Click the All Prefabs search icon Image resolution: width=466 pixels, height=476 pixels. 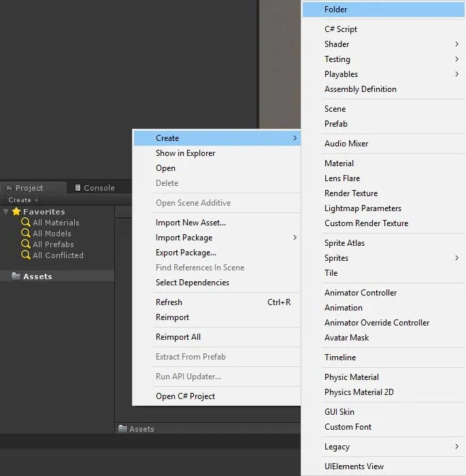[26, 244]
